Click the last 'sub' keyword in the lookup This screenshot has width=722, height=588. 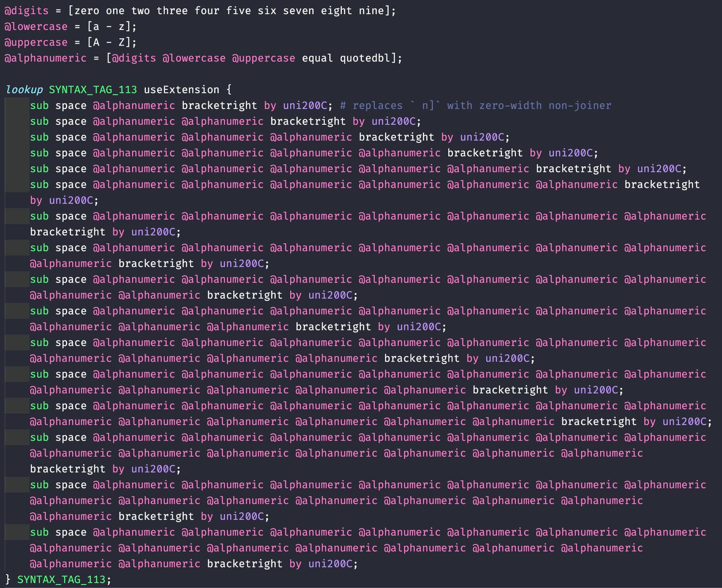(39, 532)
